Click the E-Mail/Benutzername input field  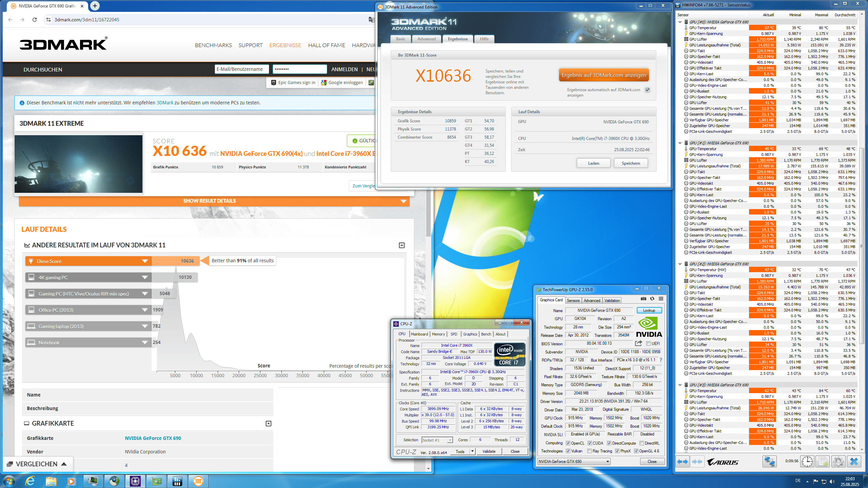[241, 69]
